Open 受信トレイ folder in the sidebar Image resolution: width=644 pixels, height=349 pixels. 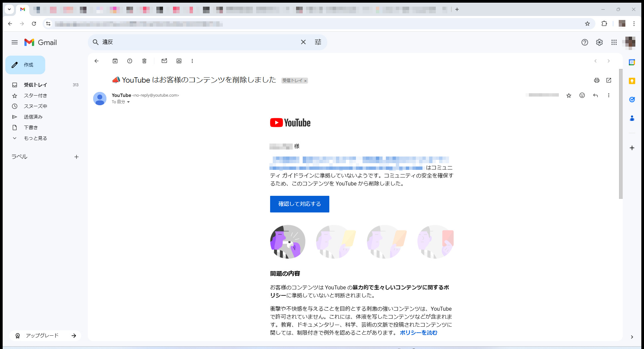[35, 85]
